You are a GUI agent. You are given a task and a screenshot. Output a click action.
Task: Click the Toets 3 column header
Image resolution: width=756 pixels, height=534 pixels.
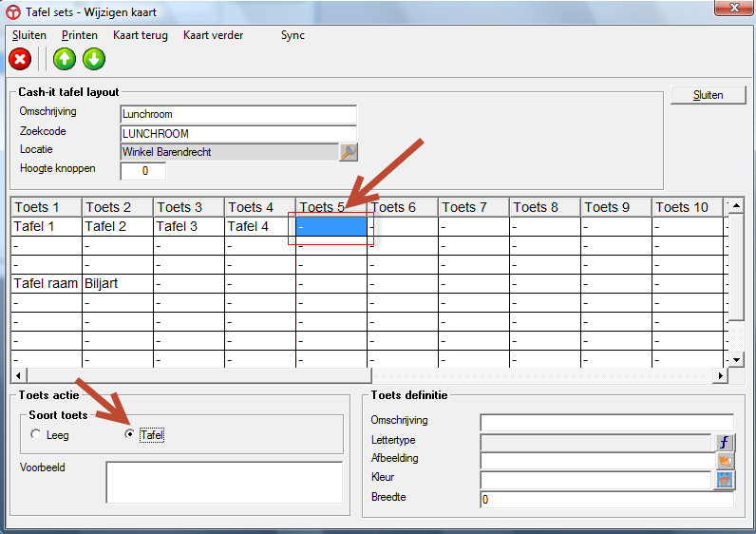189,207
